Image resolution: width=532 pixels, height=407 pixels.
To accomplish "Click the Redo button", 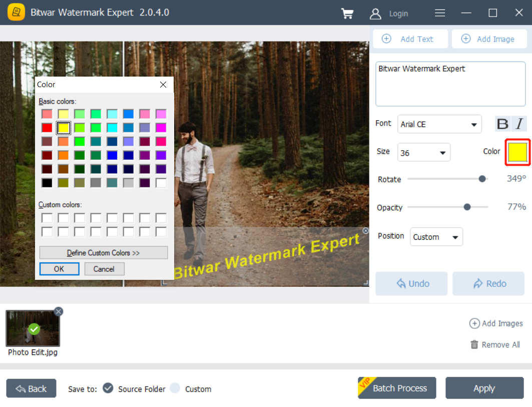I will tap(488, 283).
